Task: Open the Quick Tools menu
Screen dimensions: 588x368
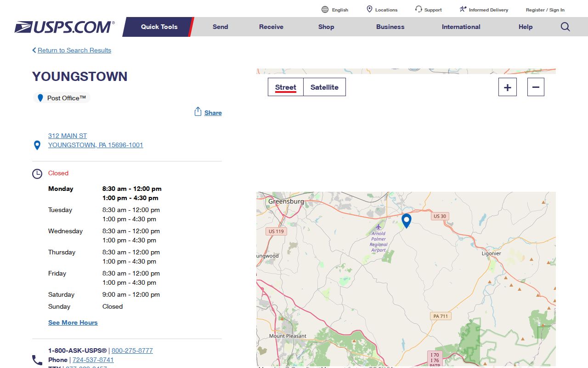Action: 159,27
